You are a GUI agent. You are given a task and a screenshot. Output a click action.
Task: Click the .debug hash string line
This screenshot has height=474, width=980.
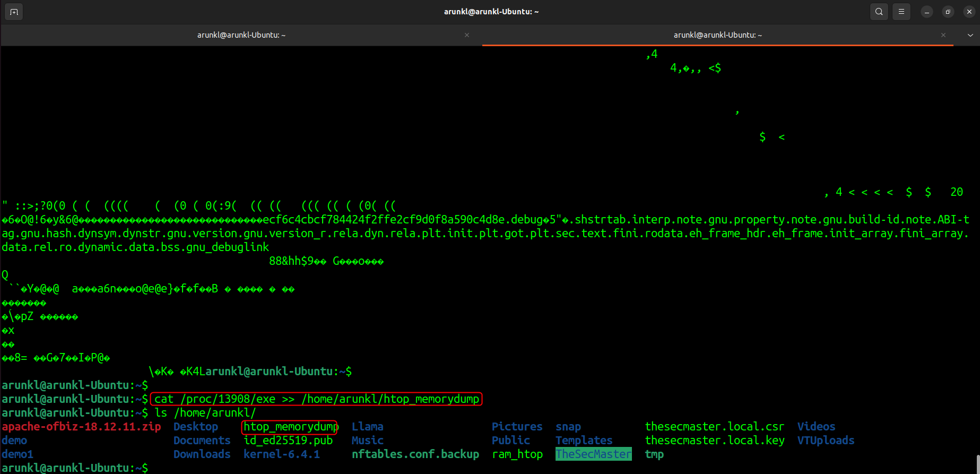coord(485,220)
